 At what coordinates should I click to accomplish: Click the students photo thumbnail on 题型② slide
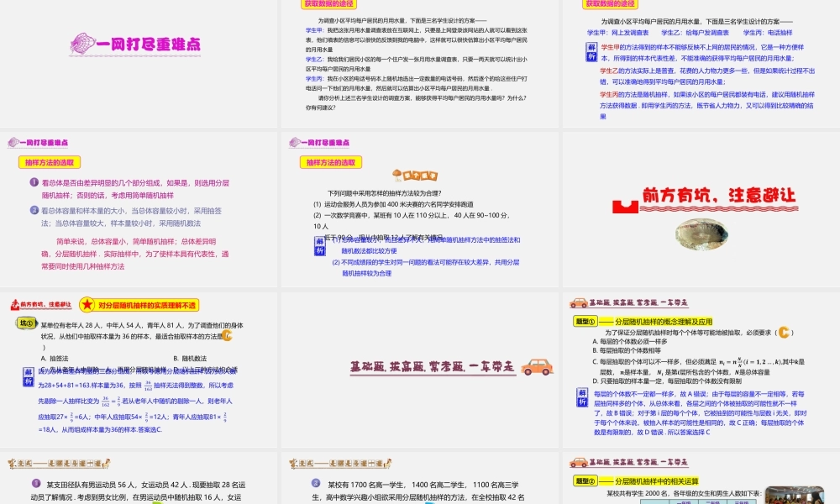[802, 495]
